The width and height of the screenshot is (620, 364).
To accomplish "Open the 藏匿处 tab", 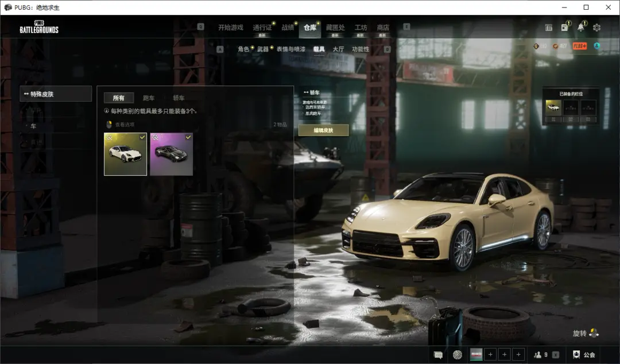I will [335, 28].
